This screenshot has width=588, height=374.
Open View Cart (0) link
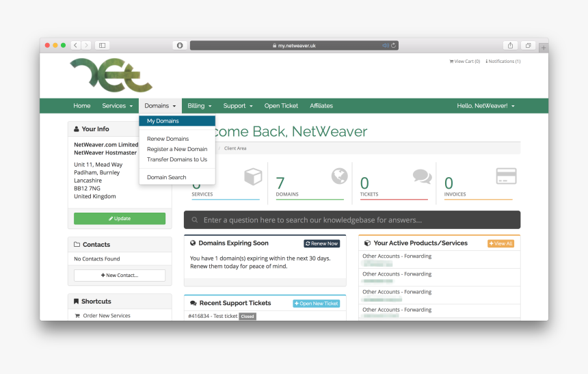[465, 61]
